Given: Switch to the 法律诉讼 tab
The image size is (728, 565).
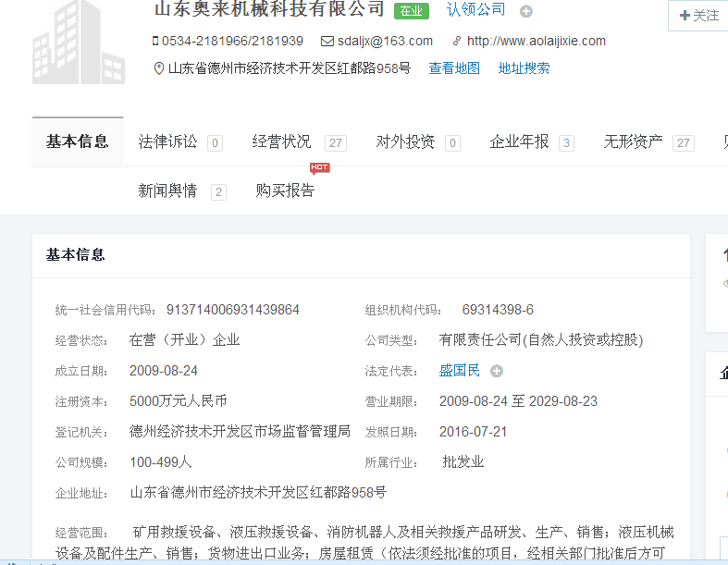Looking at the screenshot, I should pyautogui.click(x=167, y=142).
